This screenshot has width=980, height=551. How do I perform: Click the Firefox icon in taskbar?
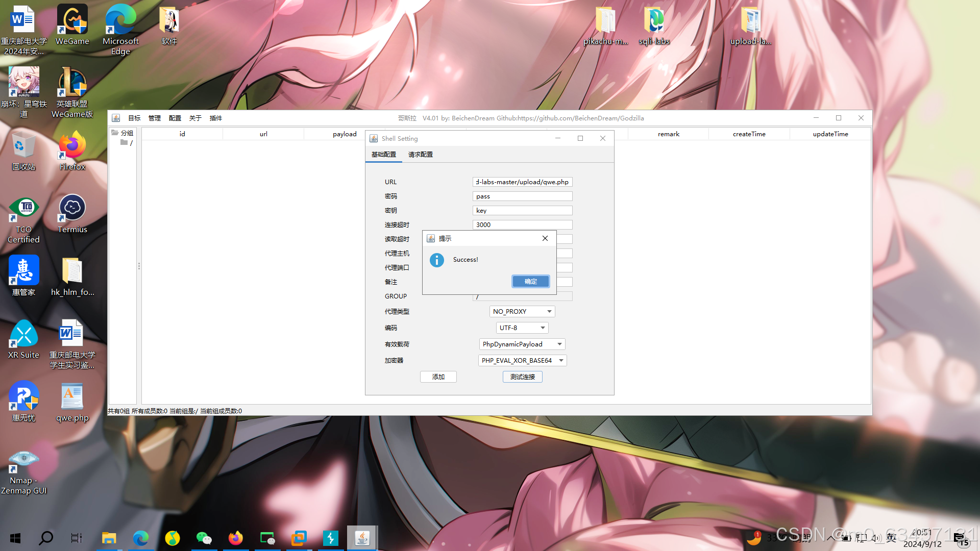pyautogui.click(x=235, y=538)
